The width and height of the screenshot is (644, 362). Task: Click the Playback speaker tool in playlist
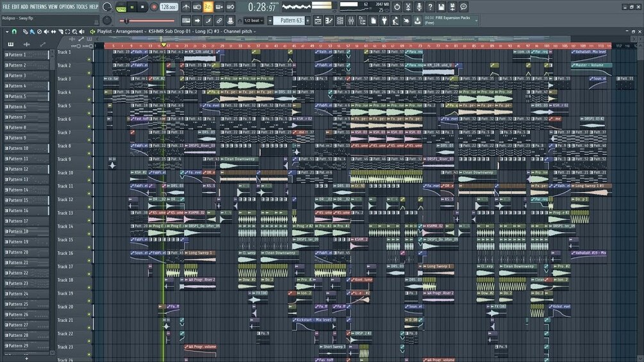point(82,31)
